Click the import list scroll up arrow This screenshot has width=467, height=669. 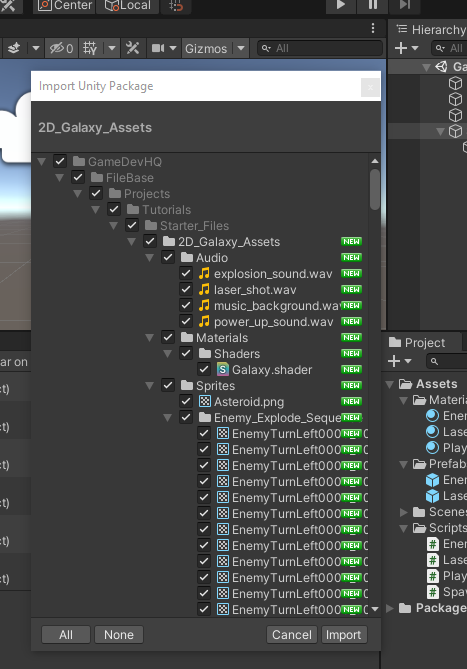pyautogui.click(x=375, y=161)
